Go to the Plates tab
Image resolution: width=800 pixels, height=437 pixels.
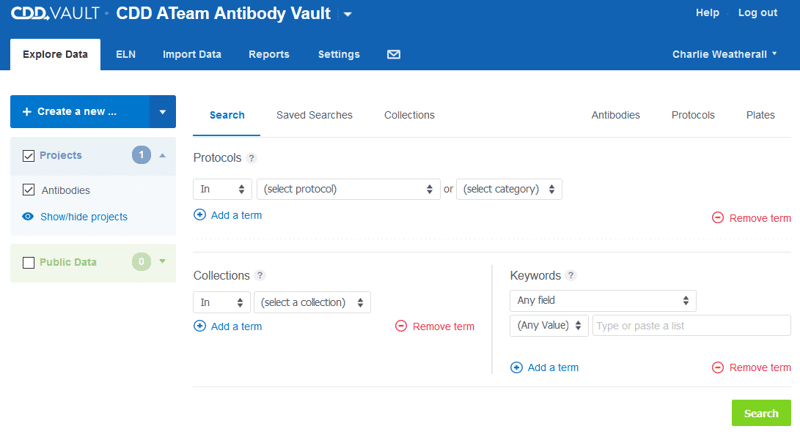pos(760,115)
